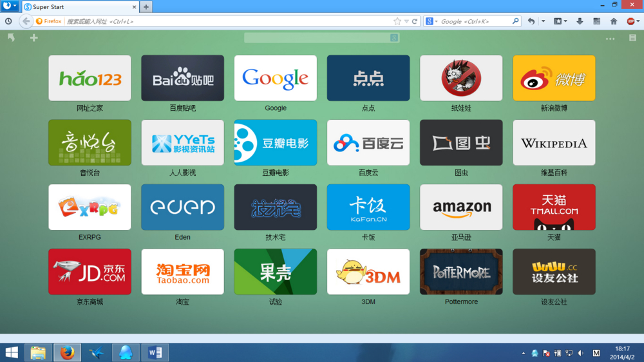This screenshot has height=362, width=644.
Task: Click the Firefox identity label
Action: 49,21
